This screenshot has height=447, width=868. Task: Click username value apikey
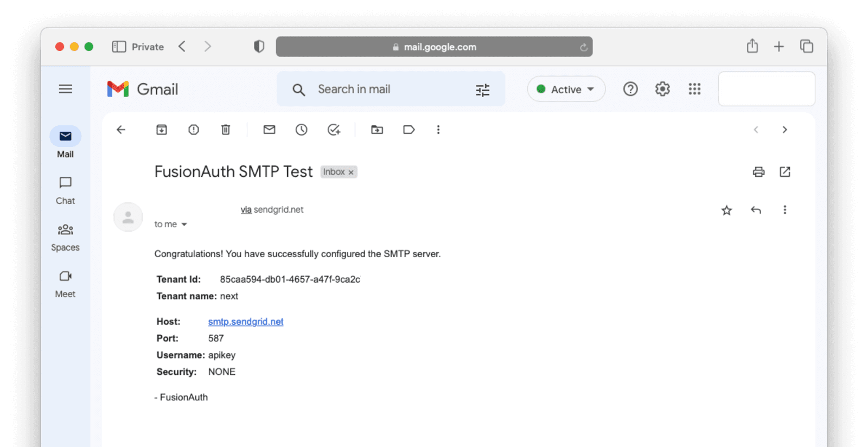pyautogui.click(x=222, y=355)
